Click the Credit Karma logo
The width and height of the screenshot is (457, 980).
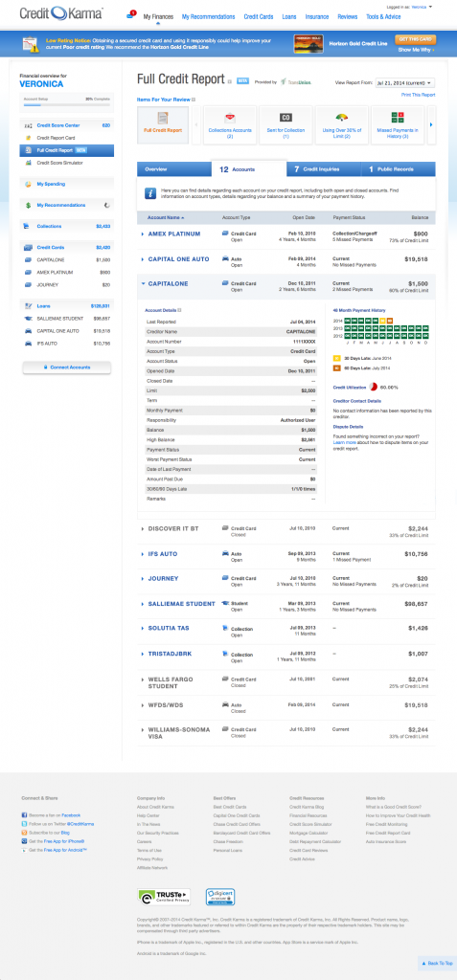[61, 13]
